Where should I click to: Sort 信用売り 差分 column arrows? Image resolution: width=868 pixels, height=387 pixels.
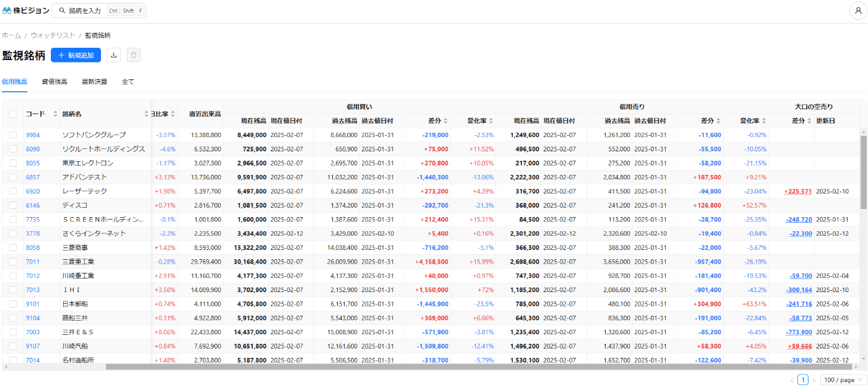pyautogui.click(x=718, y=120)
